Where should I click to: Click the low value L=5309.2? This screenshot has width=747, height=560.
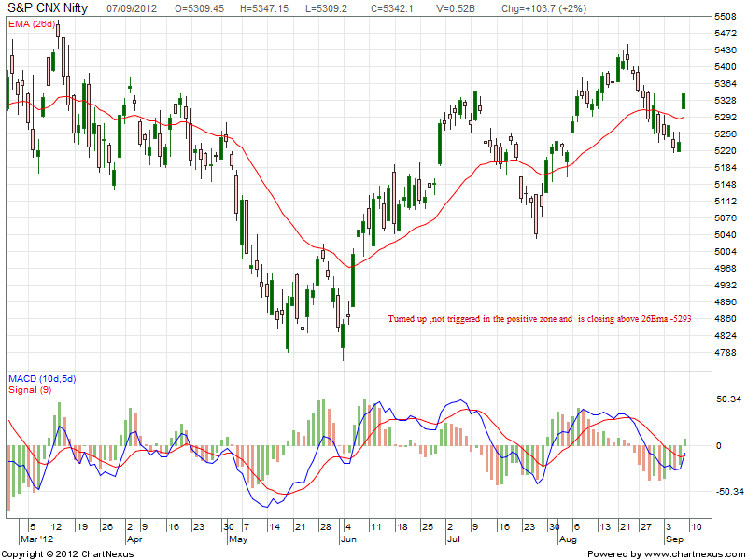[x=327, y=8]
